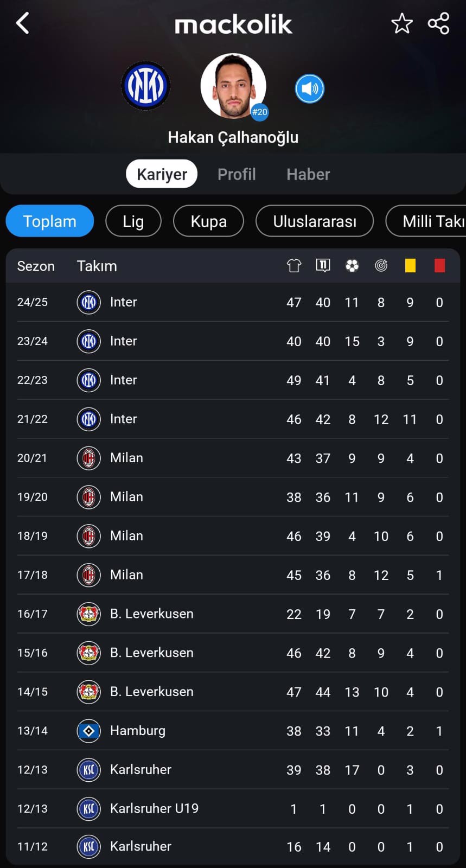Go back using the arrow icon
The width and height of the screenshot is (466, 868).
23,23
